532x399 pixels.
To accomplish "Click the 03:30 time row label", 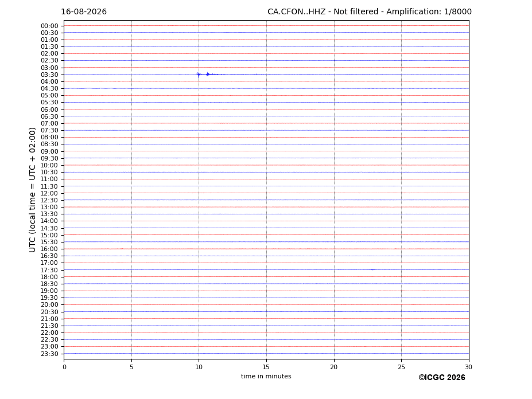I will [x=49, y=75].
